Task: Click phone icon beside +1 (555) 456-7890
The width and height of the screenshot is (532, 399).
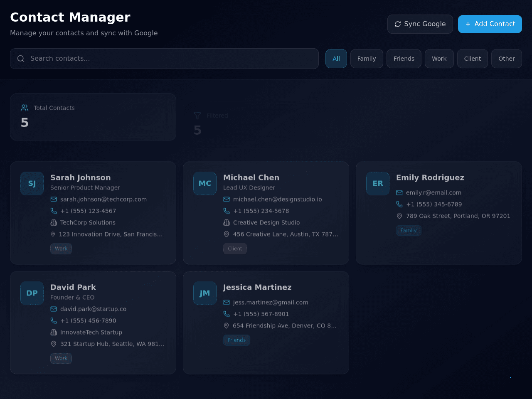Action: click(x=54, y=321)
